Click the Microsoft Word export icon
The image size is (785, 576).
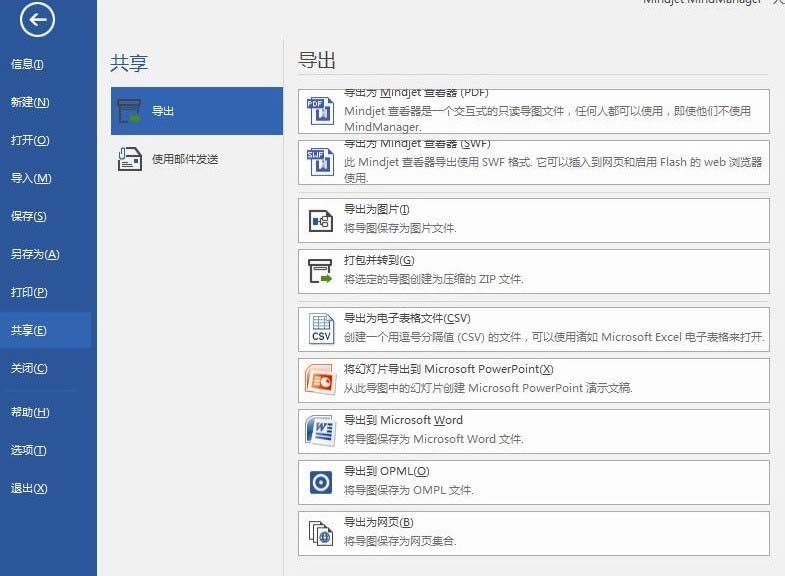pos(320,431)
